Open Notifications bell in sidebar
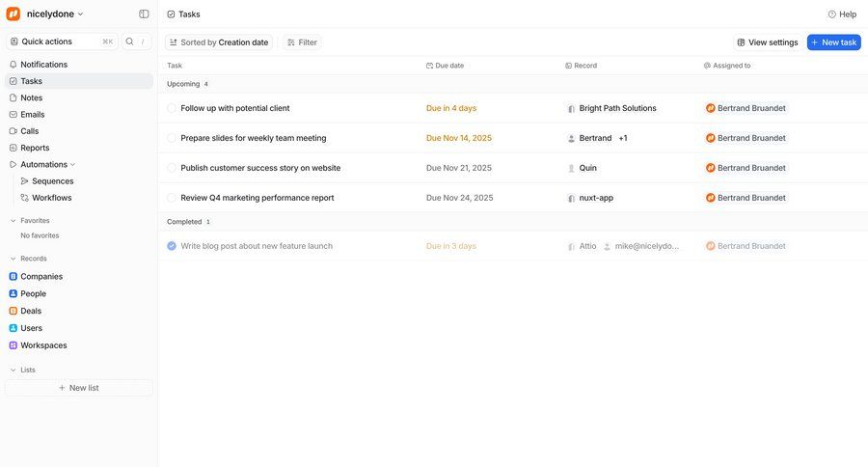 (x=14, y=65)
